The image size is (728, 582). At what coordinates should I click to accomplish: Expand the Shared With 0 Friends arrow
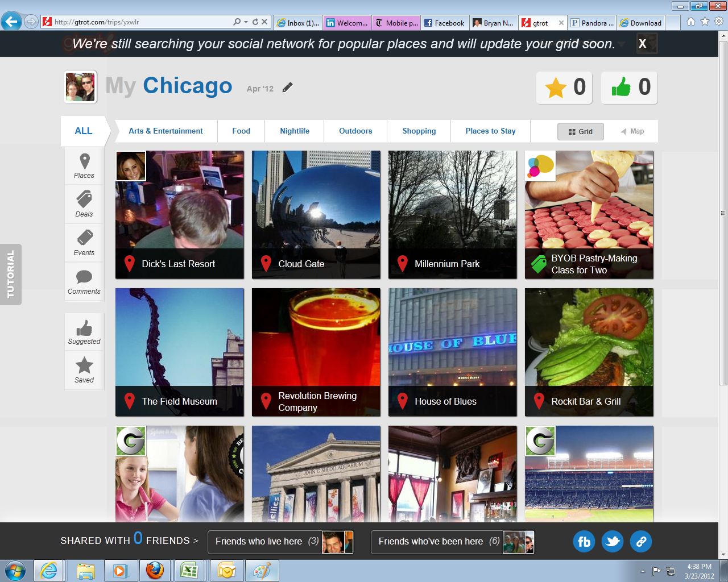[x=196, y=541]
